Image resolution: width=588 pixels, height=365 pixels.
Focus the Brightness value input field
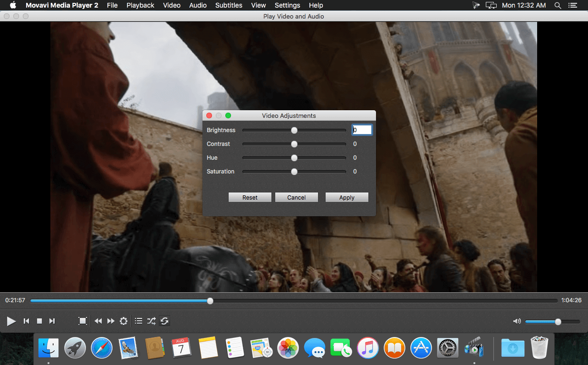tap(362, 130)
